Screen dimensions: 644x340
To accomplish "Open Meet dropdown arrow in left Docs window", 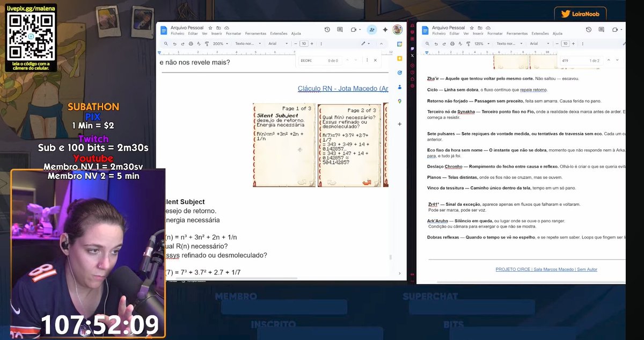I will pyautogui.click(x=359, y=30).
